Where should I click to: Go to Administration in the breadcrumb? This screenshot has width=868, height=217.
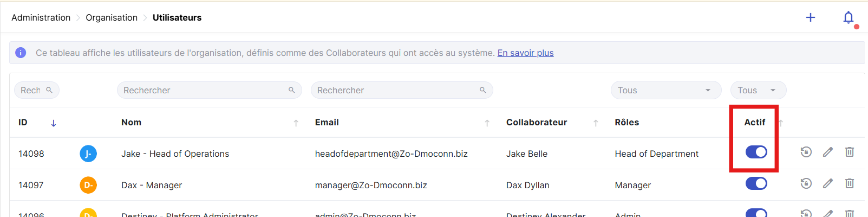point(41,17)
